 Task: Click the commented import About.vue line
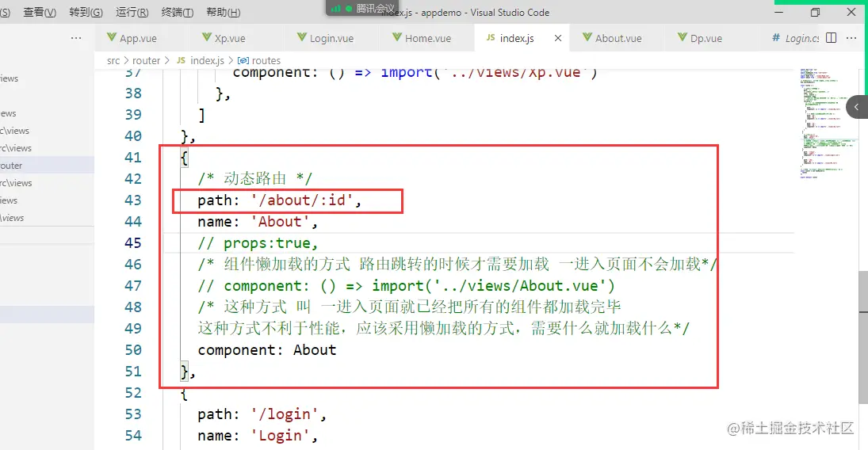pos(407,286)
